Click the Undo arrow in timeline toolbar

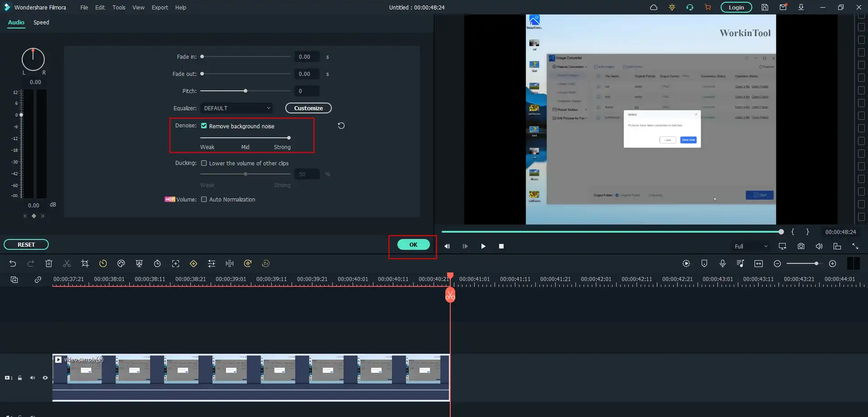(13, 263)
